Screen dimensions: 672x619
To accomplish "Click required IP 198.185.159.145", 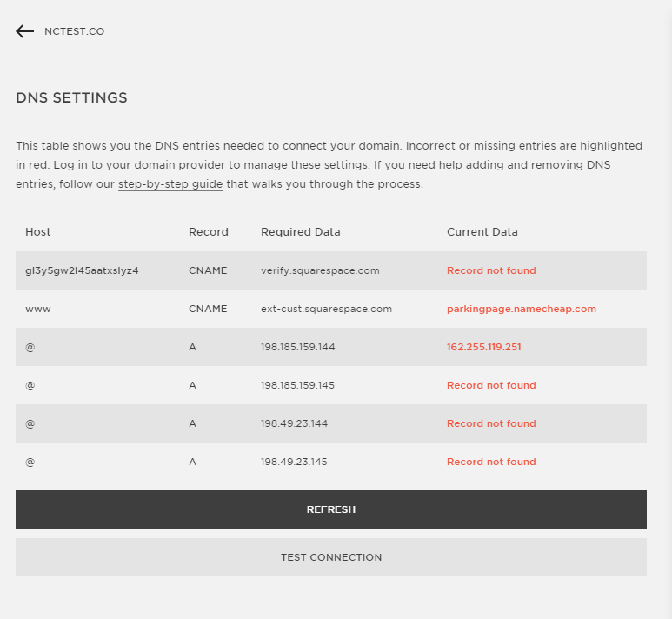I will [x=297, y=385].
